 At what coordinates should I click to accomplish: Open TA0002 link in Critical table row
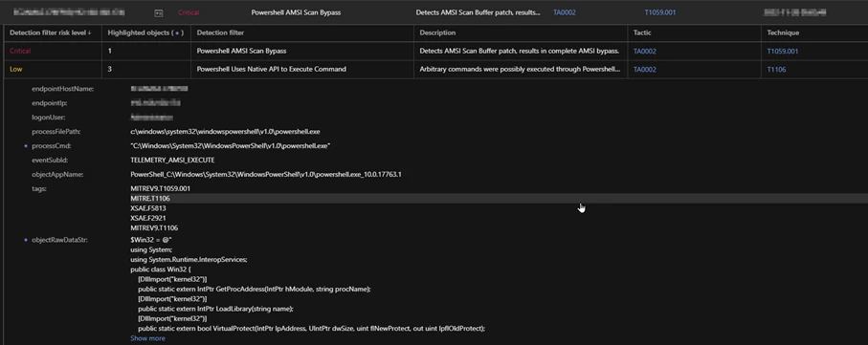(x=645, y=52)
